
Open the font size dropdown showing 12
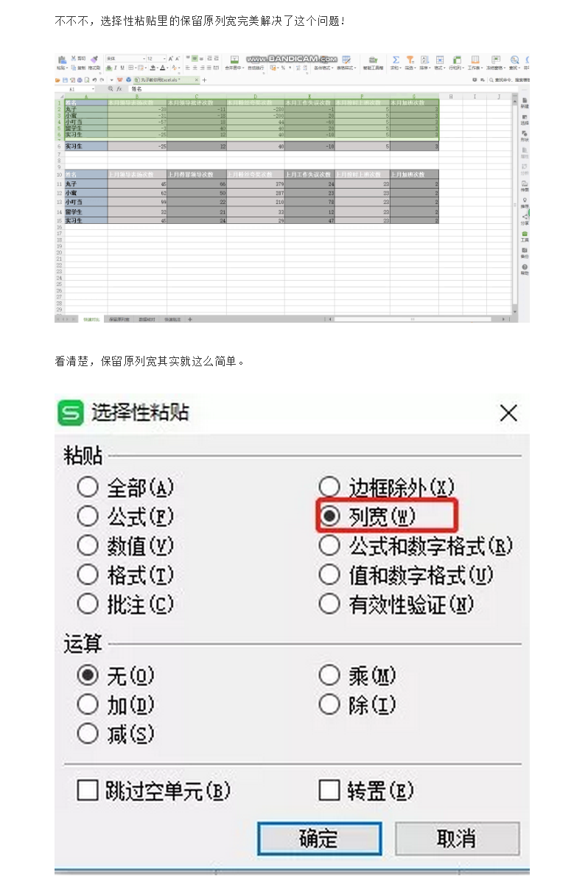(x=155, y=58)
